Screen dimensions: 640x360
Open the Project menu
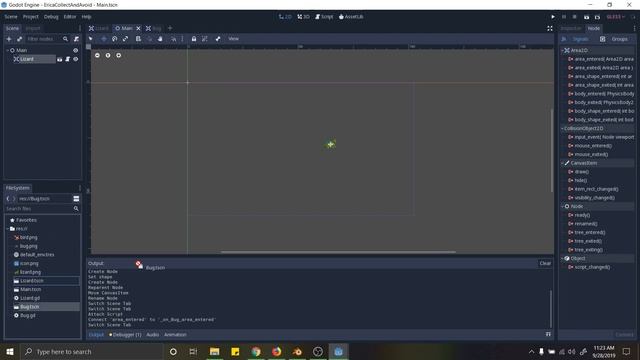pos(31,17)
